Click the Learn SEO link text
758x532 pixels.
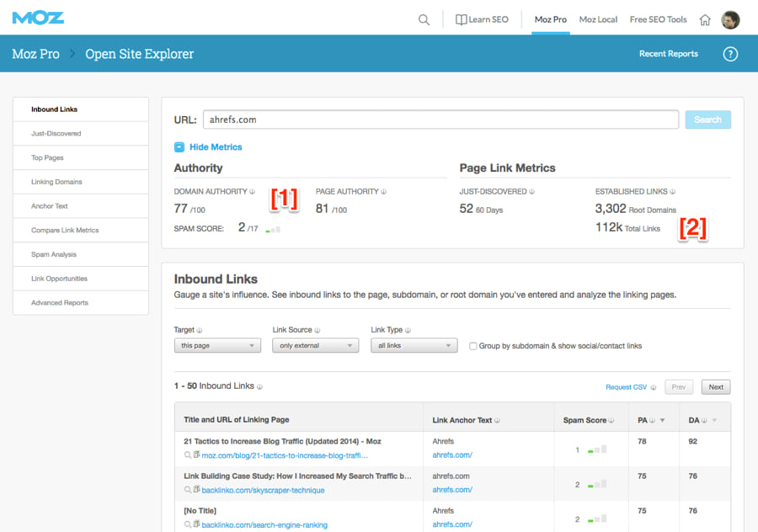tap(488, 20)
